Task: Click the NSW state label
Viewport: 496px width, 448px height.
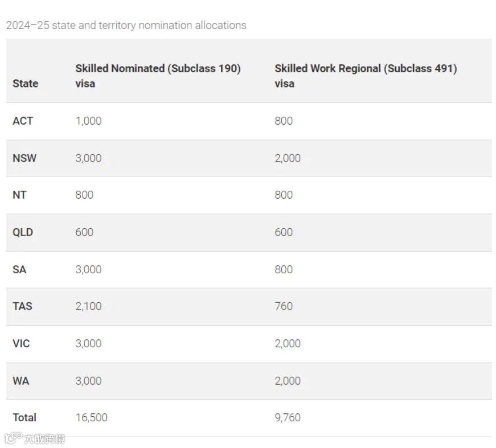Action: [24, 158]
